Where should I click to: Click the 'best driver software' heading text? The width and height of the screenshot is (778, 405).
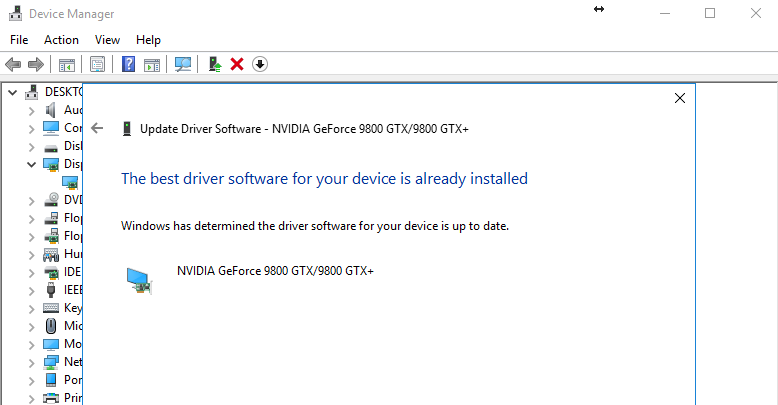[324, 179]
